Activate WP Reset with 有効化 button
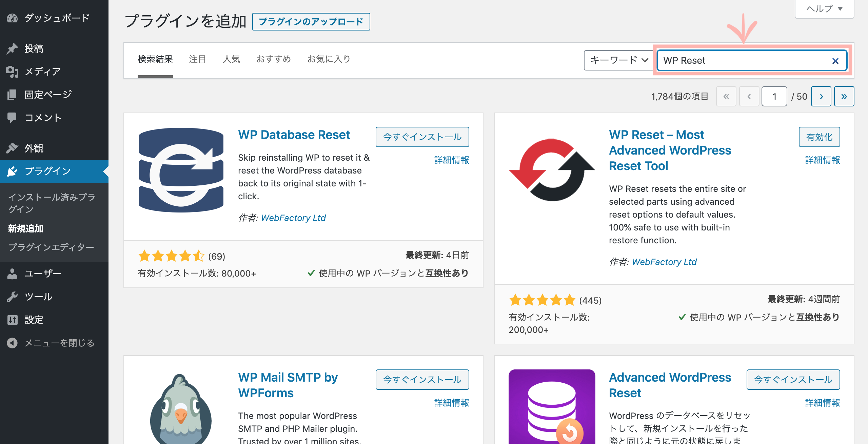 [x=819, y=137]
